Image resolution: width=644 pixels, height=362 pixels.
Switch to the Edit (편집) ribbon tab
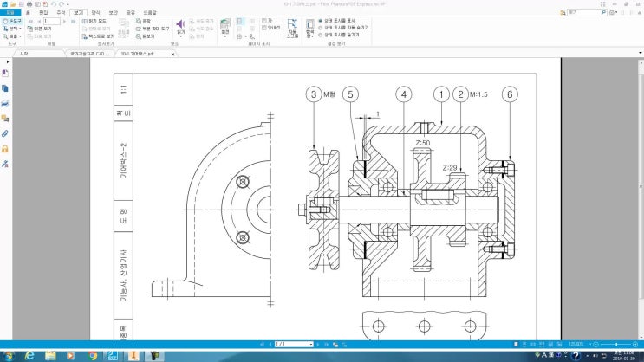click(x=43, y=13)
